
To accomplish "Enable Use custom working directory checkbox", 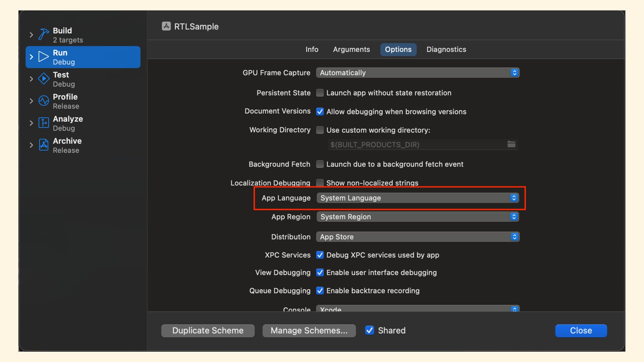I will coord(320,130).
